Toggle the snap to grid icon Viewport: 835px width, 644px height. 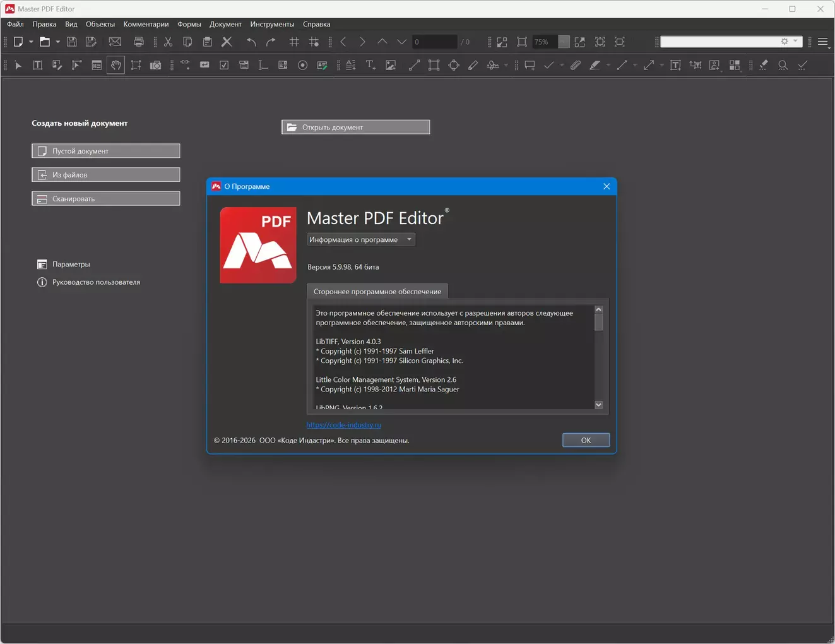click(314, 42)
